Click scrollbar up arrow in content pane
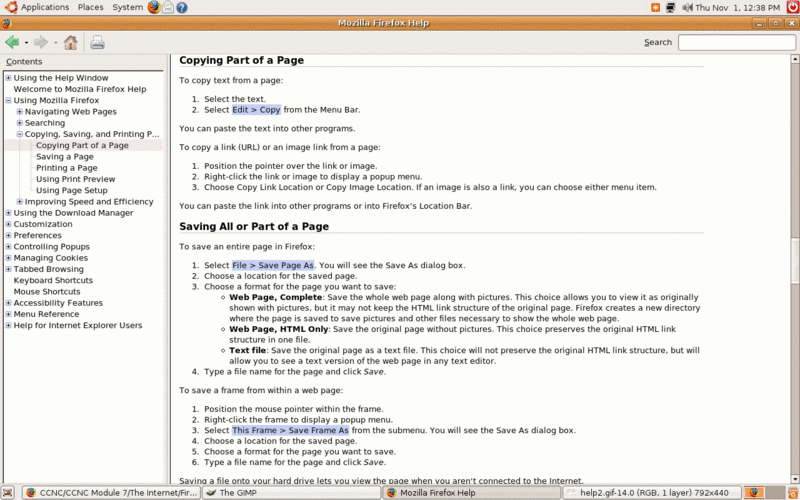The width and height of the screenshot is (800, 500). [795, 59]
